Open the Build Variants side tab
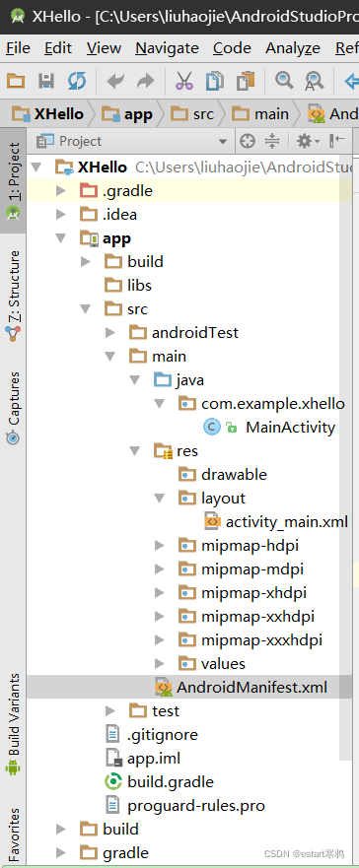Screen dimensions: 359x868 (13, 723)
